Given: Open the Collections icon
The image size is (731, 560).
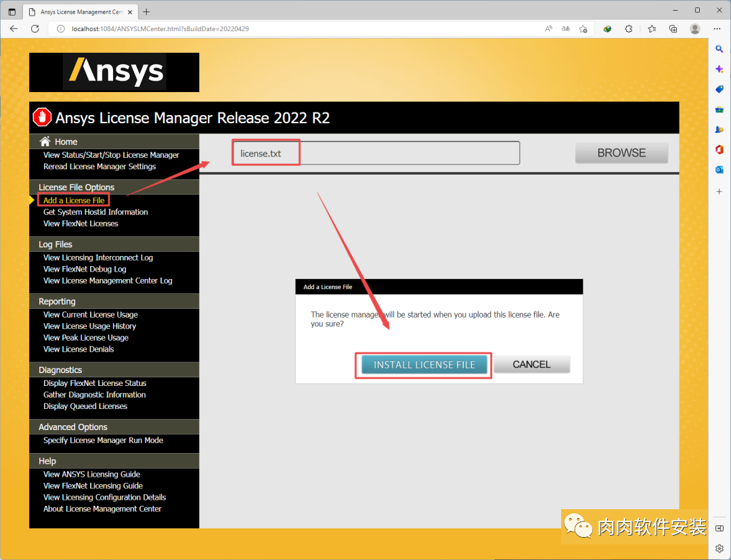Looking at the screenshot, I should pos(673,29).
